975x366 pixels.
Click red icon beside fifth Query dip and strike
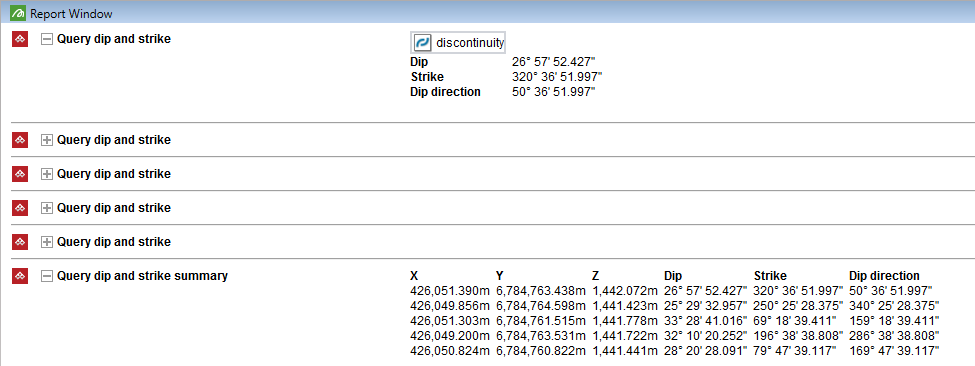point(20,242)
